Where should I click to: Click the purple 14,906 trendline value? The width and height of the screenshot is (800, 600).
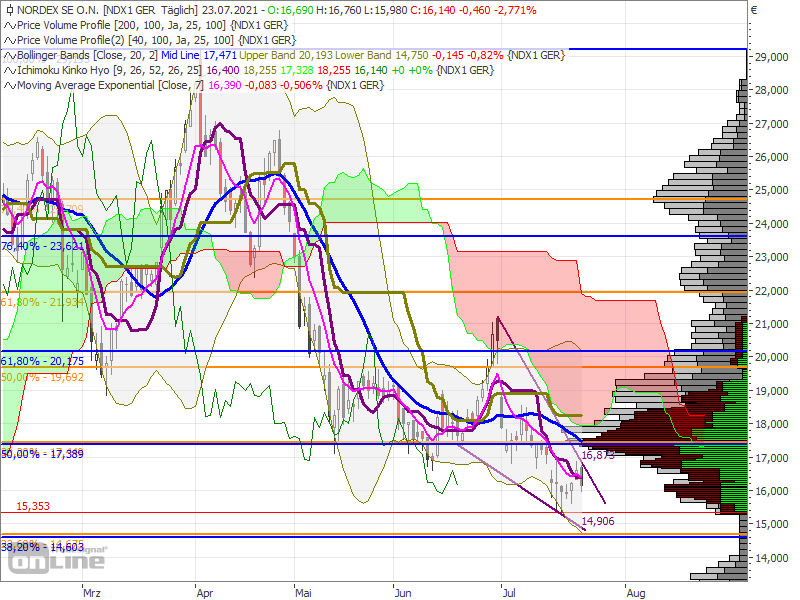click(x=598, y=521)
